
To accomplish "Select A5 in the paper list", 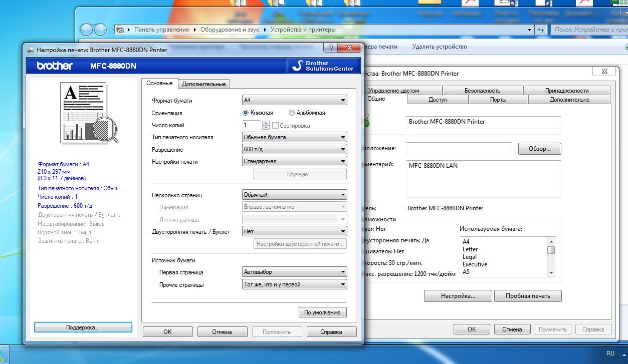I will coord(466,272).
